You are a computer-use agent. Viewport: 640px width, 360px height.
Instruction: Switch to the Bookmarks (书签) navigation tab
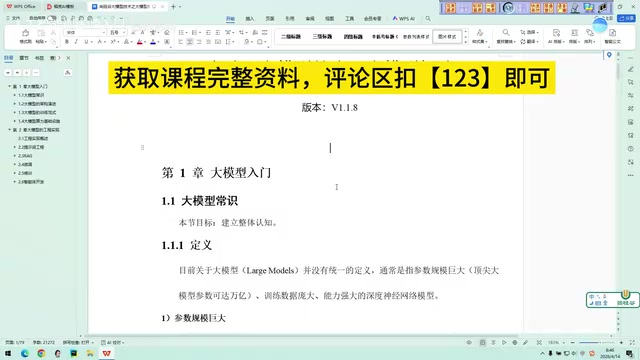[39, 58]
